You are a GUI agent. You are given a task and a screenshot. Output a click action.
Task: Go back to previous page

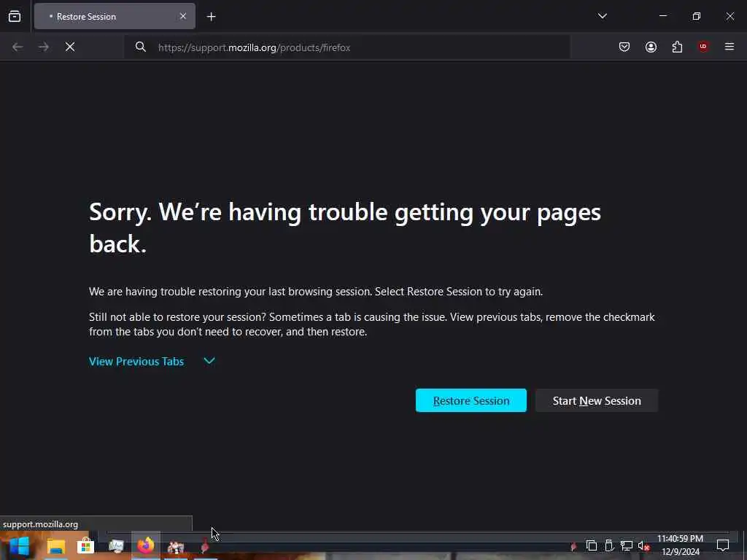(x=18, y=47)
